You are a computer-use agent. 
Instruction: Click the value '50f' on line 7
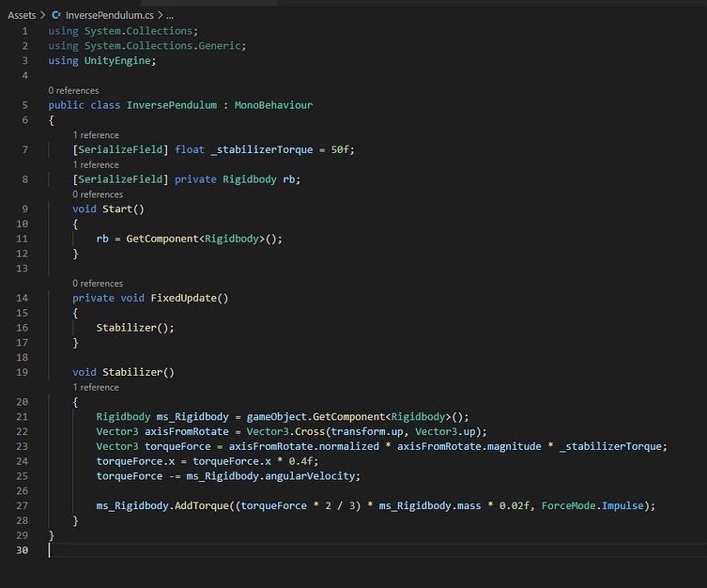coord(340,149)
